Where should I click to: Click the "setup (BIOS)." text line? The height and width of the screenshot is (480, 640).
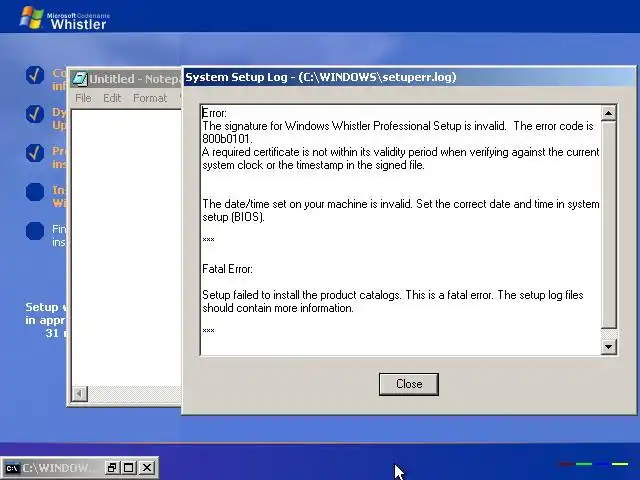pos(233,217)
